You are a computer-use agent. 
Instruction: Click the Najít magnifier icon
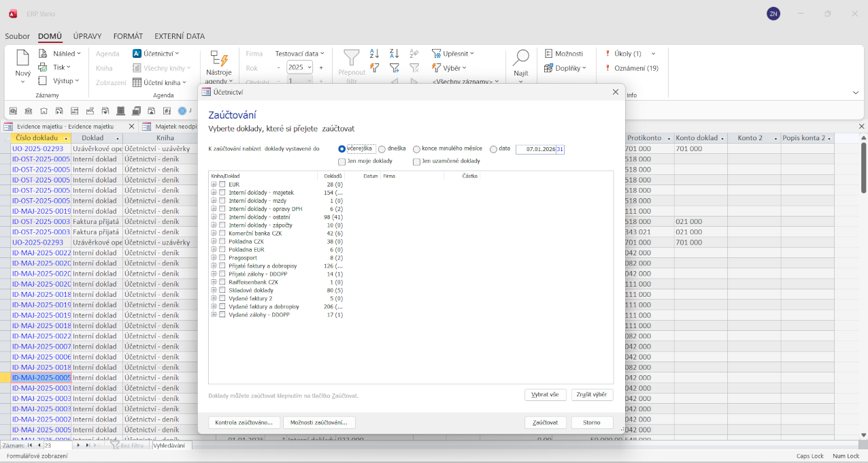click(x=520, y=59)
